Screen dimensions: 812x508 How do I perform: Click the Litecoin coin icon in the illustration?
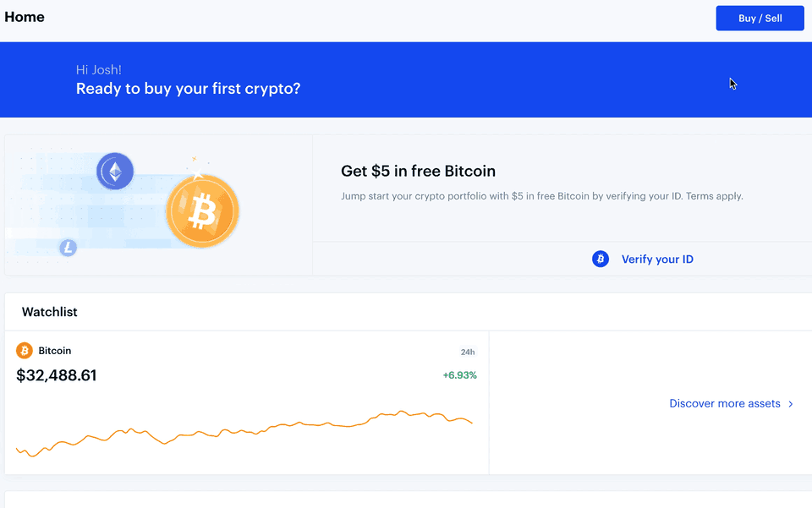68,248
